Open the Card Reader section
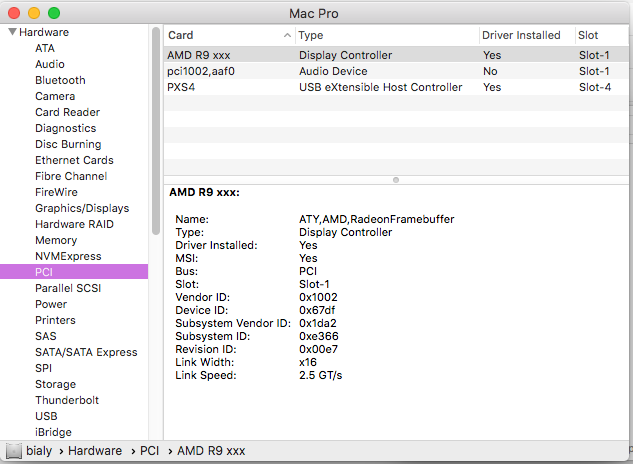Viewport: 633px width, 464px height. point(67,112)
